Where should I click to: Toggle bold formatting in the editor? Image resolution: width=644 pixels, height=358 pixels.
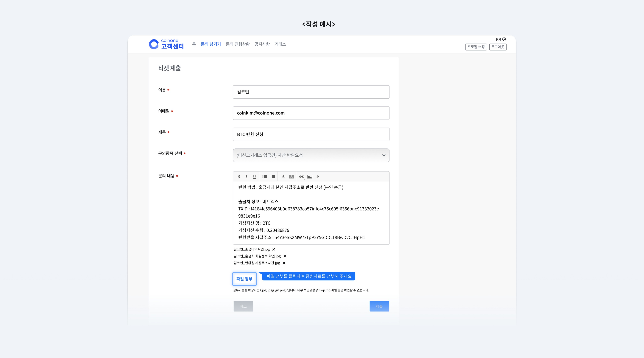tap(239, 177)
